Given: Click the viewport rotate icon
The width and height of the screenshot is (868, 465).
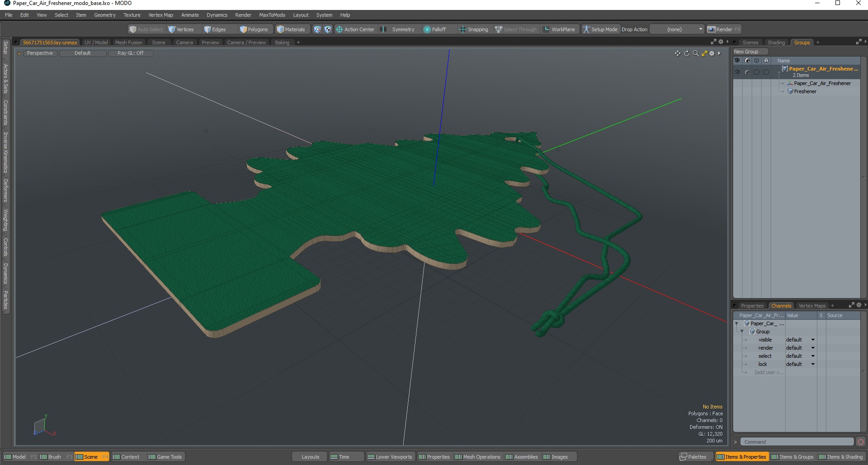Looking at the screenshot, I should point(687,53).
